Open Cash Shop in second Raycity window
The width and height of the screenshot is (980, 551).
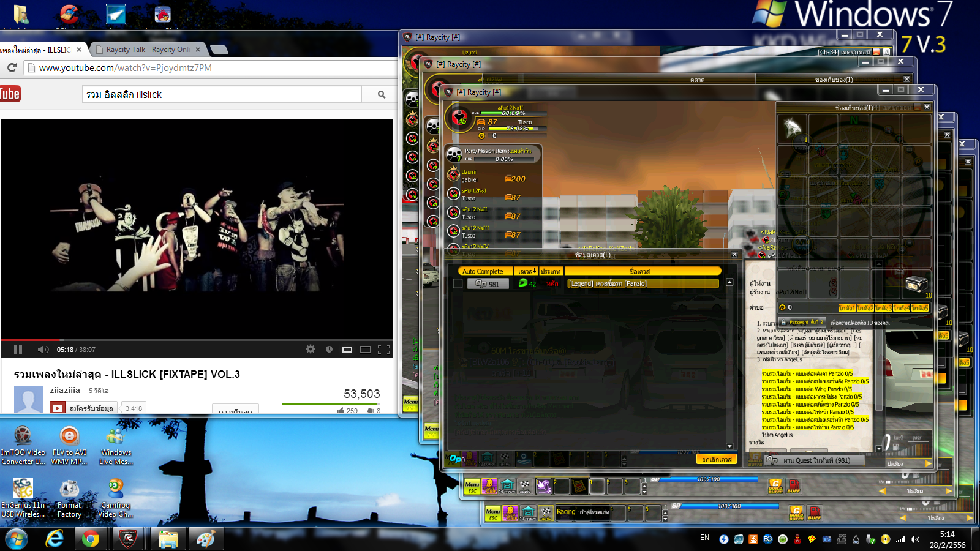tap(489, 487)
